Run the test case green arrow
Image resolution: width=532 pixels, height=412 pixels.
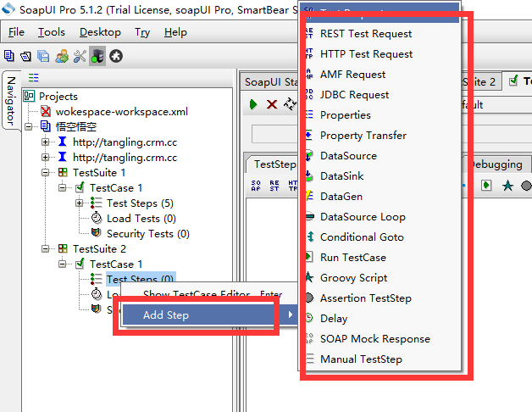point(253,104)
